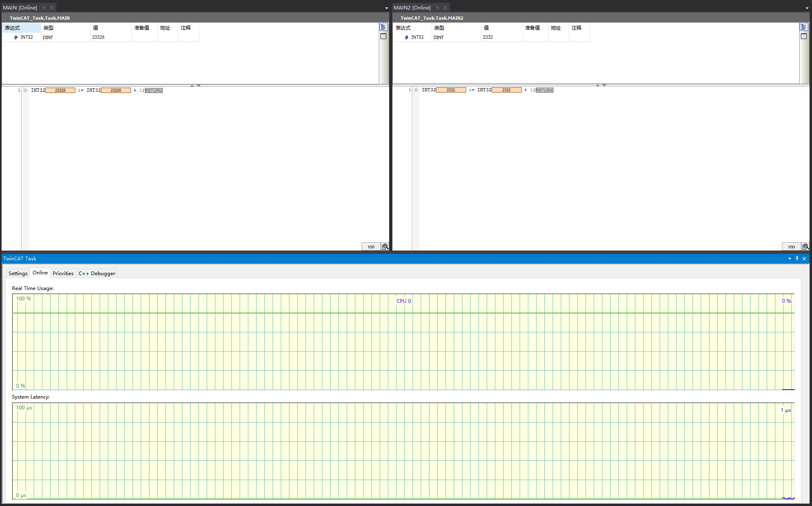The width and height of the screenshot is (812, 506).
Task: Open MAIN document list dropdown arrow
Action: click(386, 8)
